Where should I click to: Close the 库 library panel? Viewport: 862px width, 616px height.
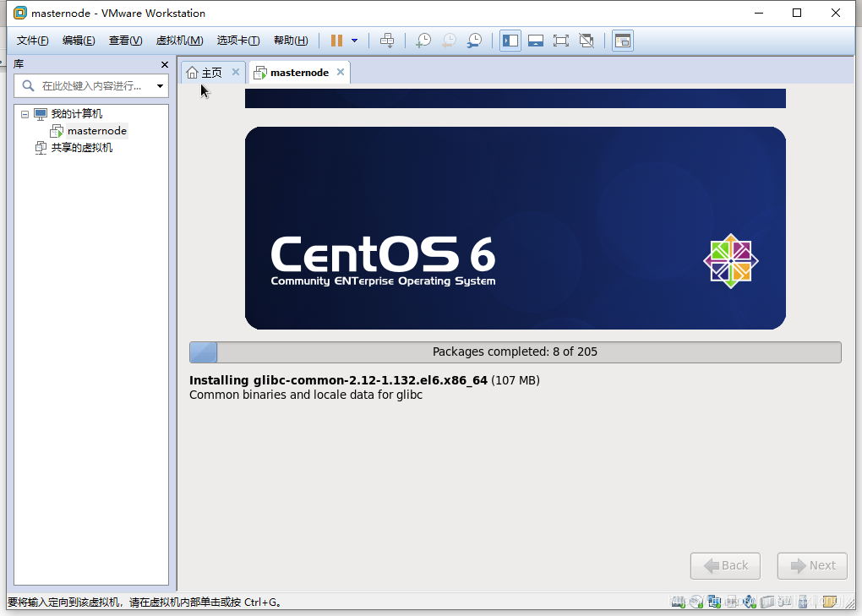point(165,65)
